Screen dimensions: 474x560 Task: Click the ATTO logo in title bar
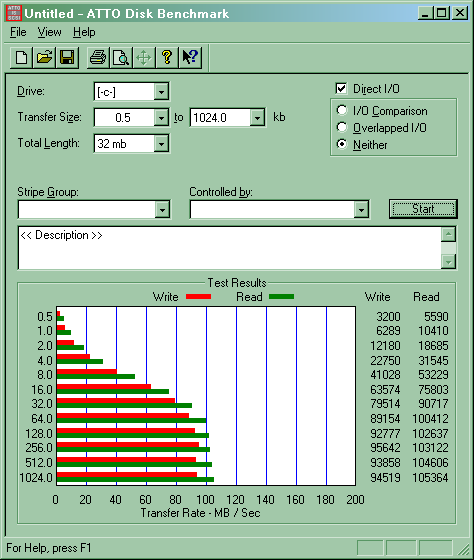pos(14,13)
